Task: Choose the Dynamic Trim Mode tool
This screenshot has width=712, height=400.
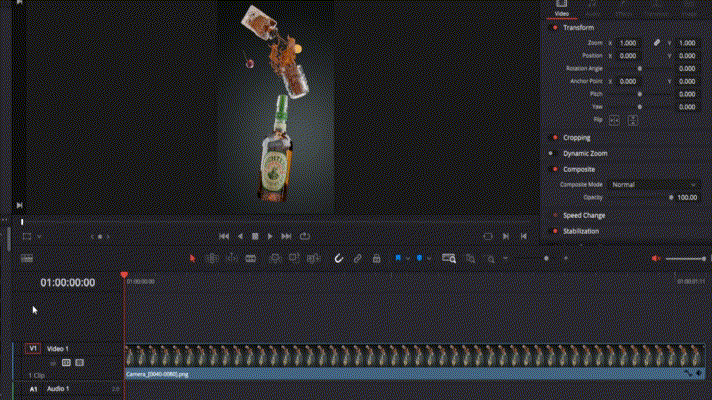Action: (x=232, y=258)
